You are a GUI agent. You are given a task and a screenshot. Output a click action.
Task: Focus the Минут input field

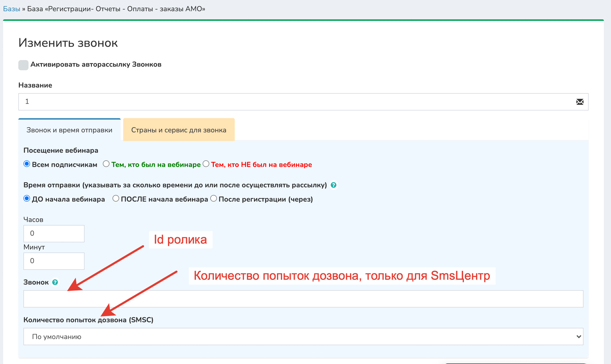point(54,261)
